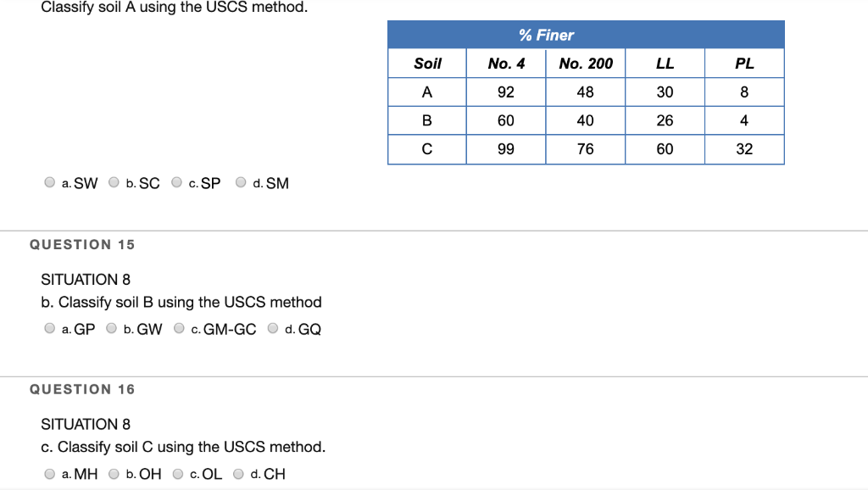Select radio button for answer a. SW
This screenshot has height=490, width=868.
click(x=49, y=181)
